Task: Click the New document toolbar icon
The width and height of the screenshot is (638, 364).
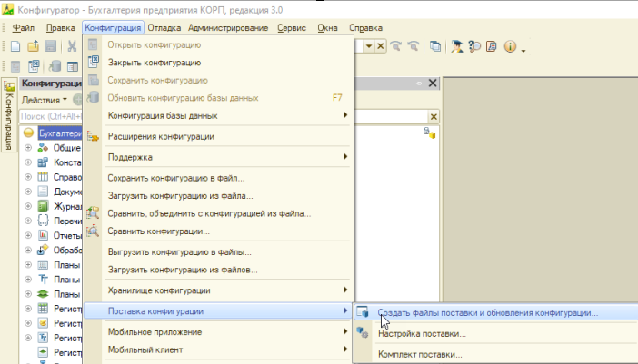Action: (x=15, y=46)
